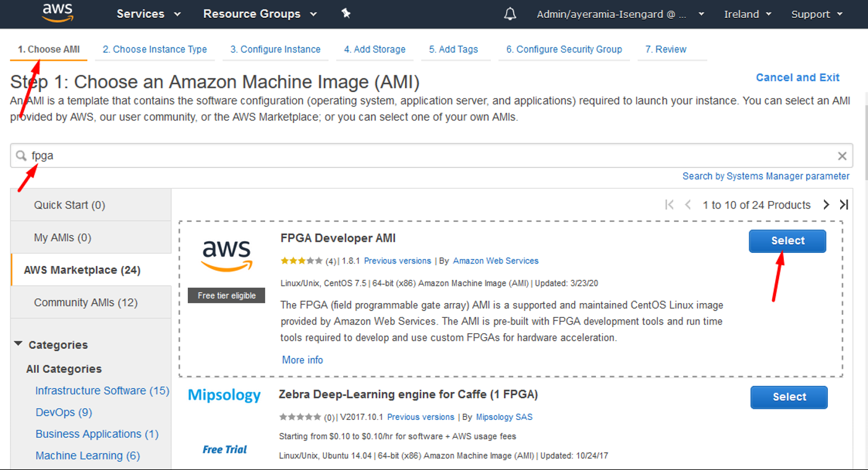
Task: Click Zebra Deep-Learning engine for Caffe title
Action: 408,394
